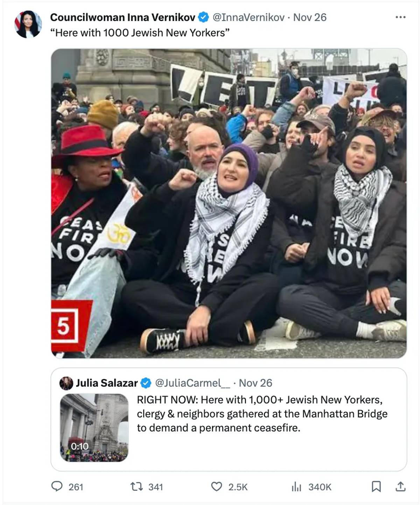Image resolution: width=420 pixels, height=505 pixels.
Task: Click the share upload icon
Action: (x=400, y=486)
